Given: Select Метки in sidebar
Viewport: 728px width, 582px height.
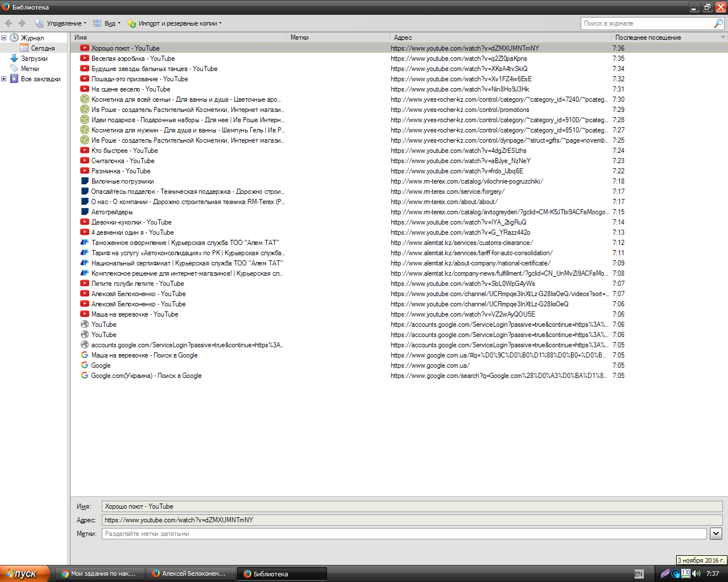Looking at the screenshot, I should [30, 69].
